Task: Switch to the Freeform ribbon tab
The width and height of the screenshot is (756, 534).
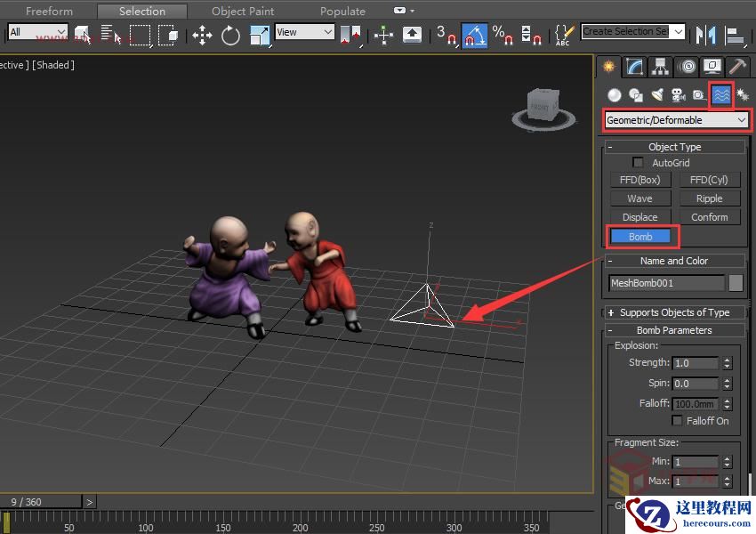Action: (x=49, y=12)
